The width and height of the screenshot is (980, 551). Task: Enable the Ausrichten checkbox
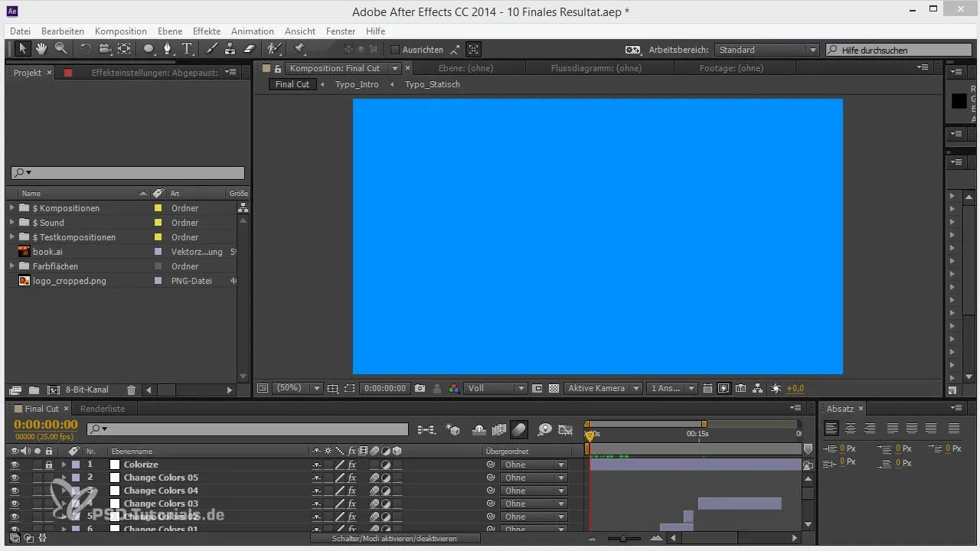click(x=395, y=50)
